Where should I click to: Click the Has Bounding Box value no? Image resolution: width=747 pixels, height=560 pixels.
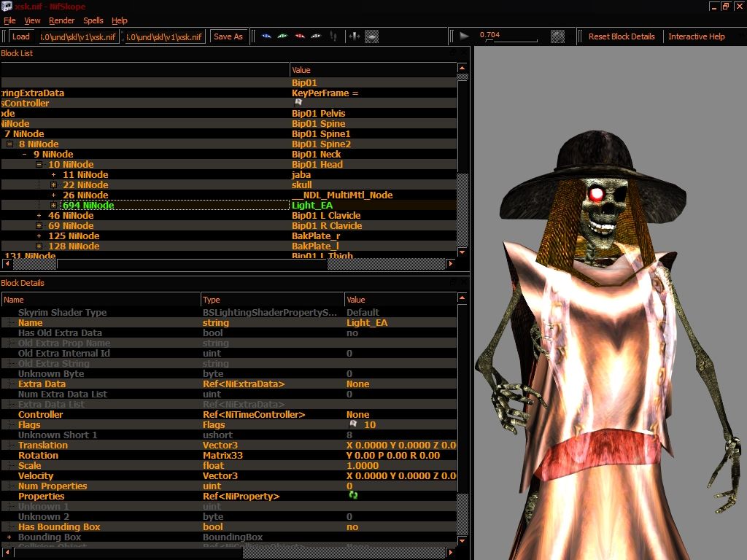point(352,526)
